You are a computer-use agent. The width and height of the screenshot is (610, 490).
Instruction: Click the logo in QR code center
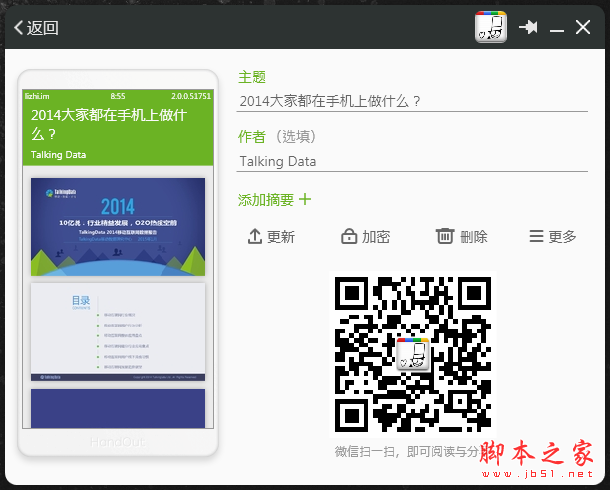(413, 354)
